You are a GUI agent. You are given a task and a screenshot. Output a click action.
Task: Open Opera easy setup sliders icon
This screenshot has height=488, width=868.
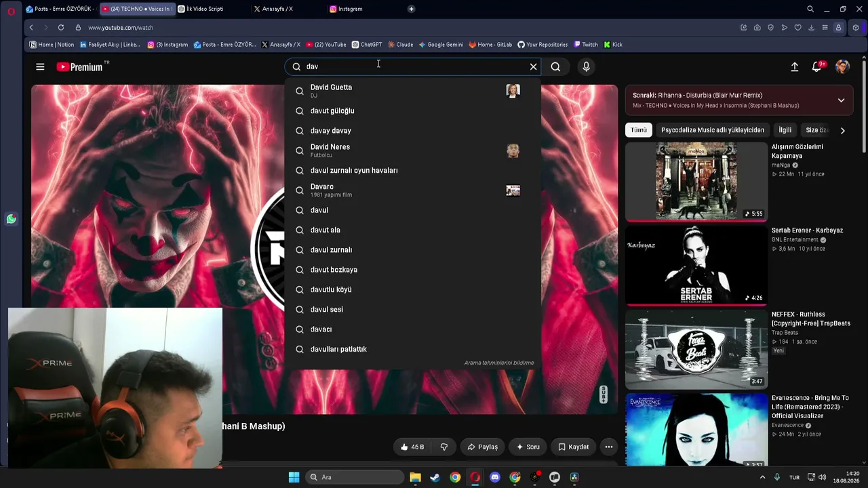coord(825,28)
